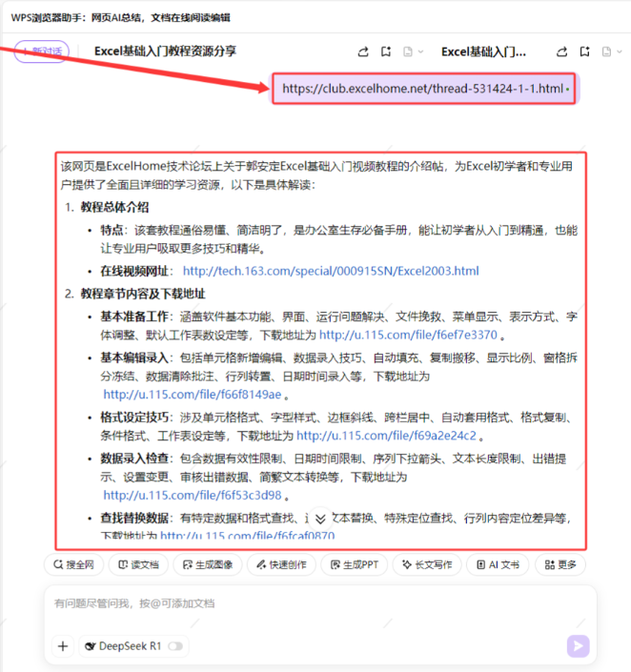
Task: Click left panel expand-window icon
Action: (x=386, y=51)
